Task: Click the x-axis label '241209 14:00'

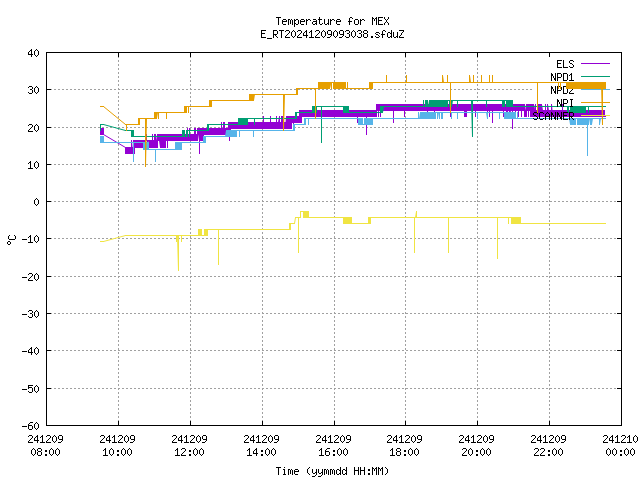Action: coord(262,446)
